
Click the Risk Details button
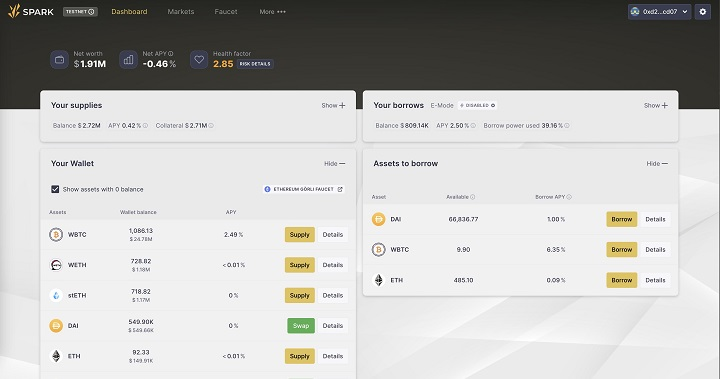255,64
